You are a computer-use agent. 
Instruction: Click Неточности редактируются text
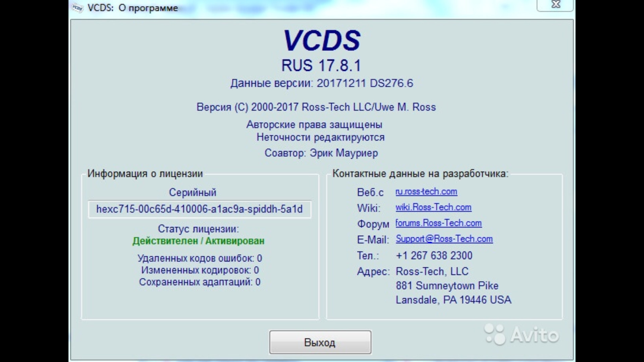coord(321,137)
